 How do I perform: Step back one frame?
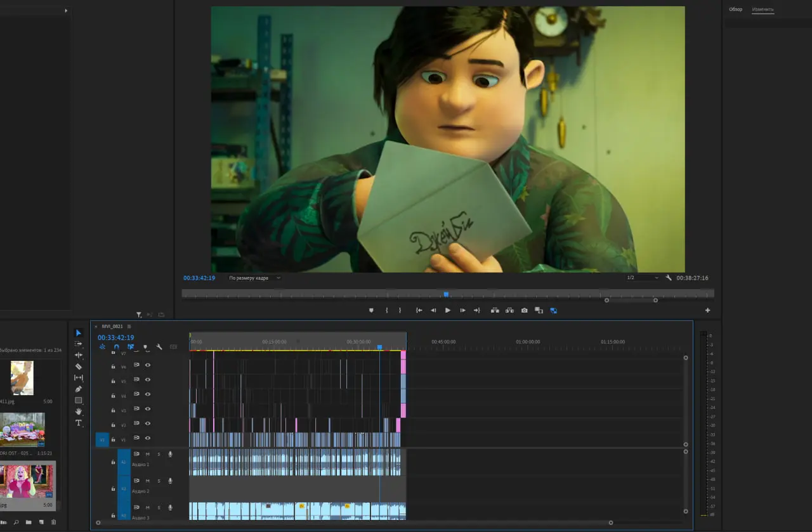(x=433, y=310)
